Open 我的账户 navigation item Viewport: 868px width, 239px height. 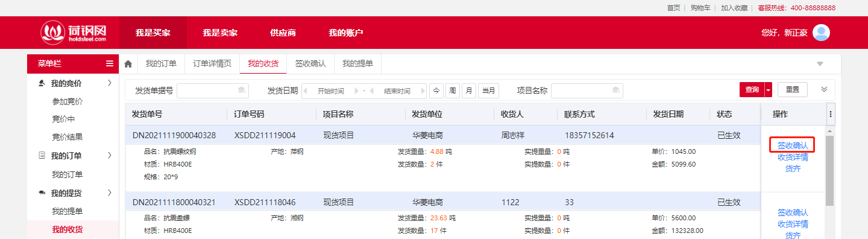pos(346,33)
